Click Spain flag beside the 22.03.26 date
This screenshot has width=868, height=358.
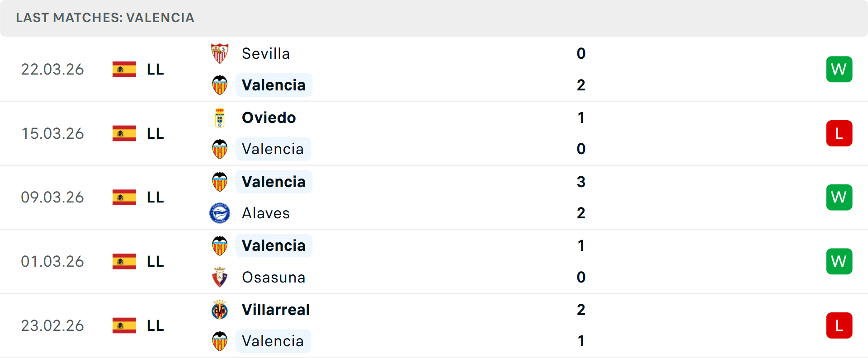coord(124,69)
